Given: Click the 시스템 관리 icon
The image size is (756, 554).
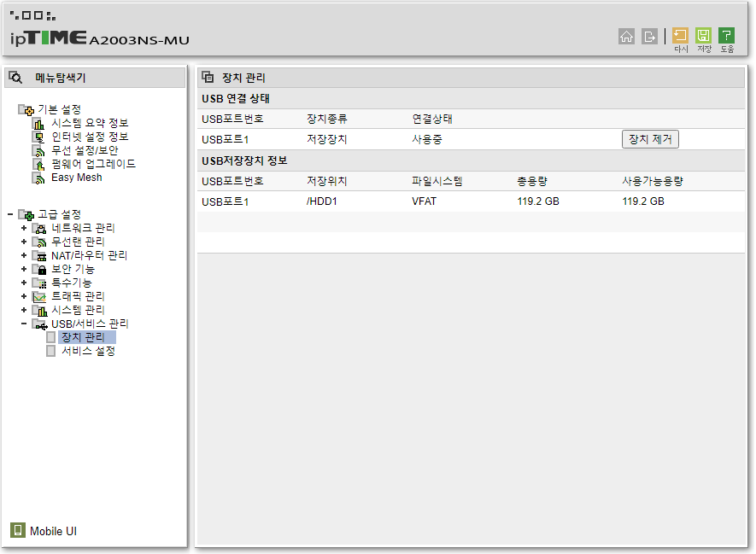Looking at the screenshot, I should (39, 310).
